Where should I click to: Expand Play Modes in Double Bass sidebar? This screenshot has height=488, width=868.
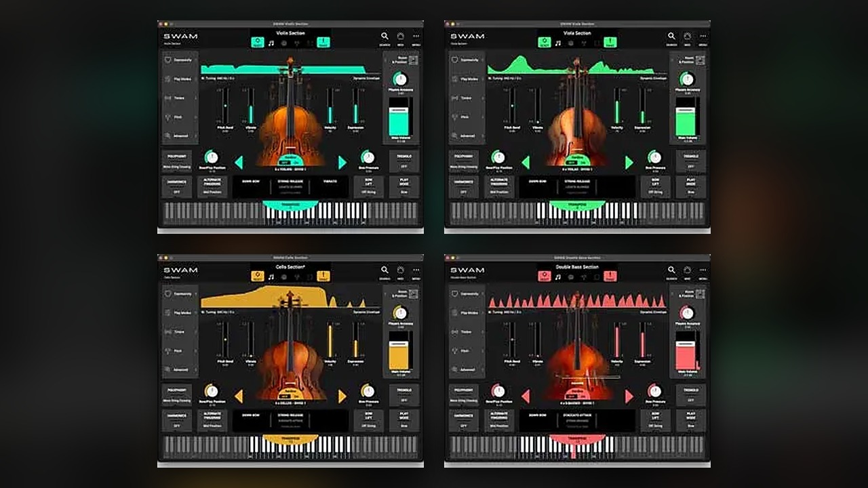[x=467, y=312]
